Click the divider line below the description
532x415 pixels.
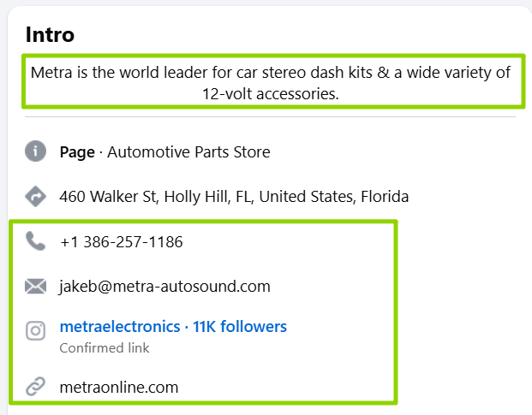[270, 116]
